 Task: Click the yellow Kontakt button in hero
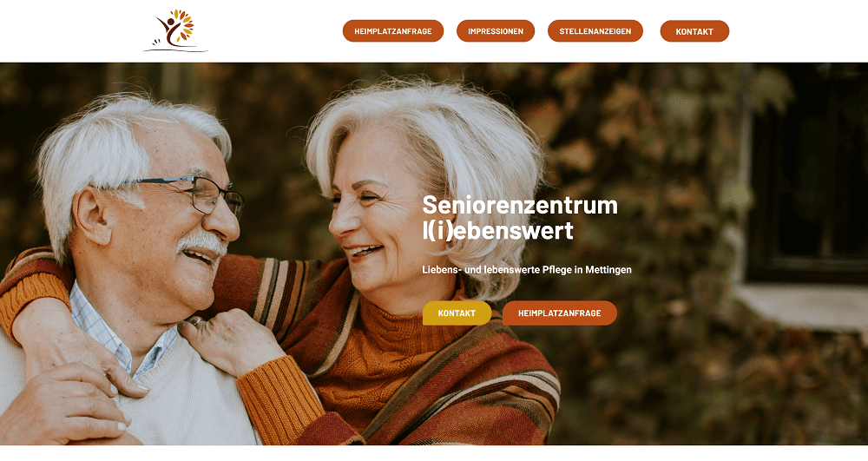(x=457, y=313)
